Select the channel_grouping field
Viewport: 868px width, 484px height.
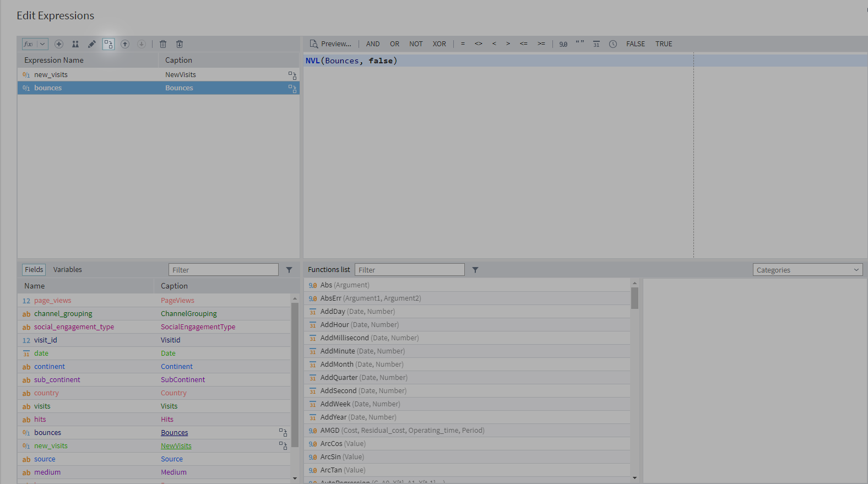pos(154,314)
